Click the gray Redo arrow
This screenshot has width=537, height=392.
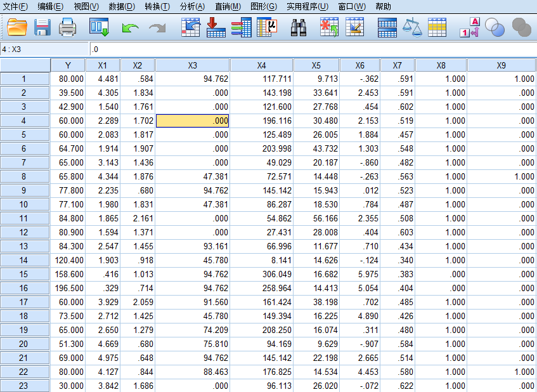coord(157,28)
